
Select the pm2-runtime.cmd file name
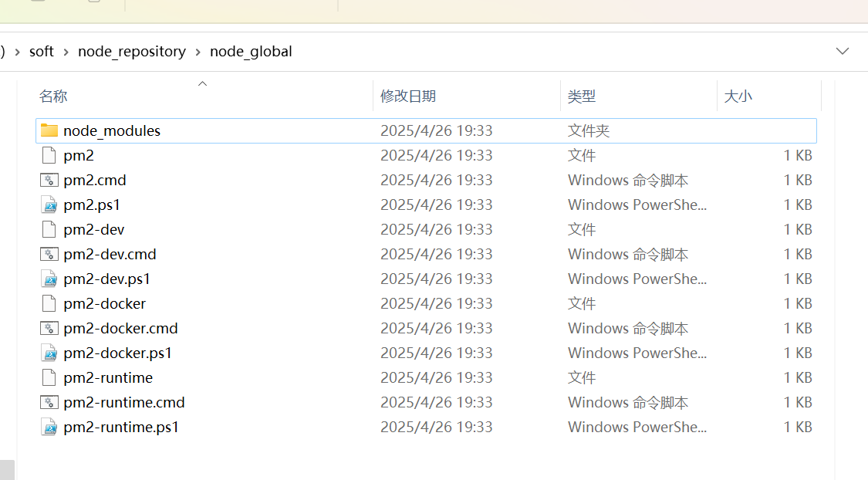(124, 403)
